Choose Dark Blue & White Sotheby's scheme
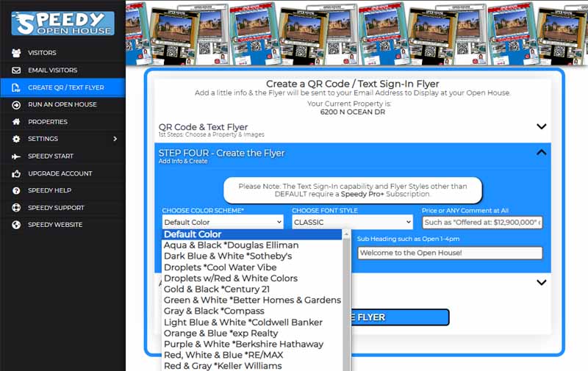This screenshot has height=371, width=588. tap(252, 256)
